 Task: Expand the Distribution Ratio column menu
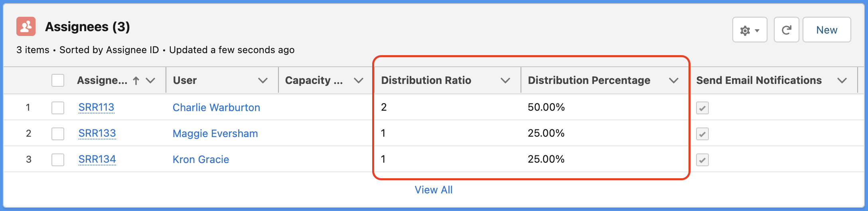point(505,81)
